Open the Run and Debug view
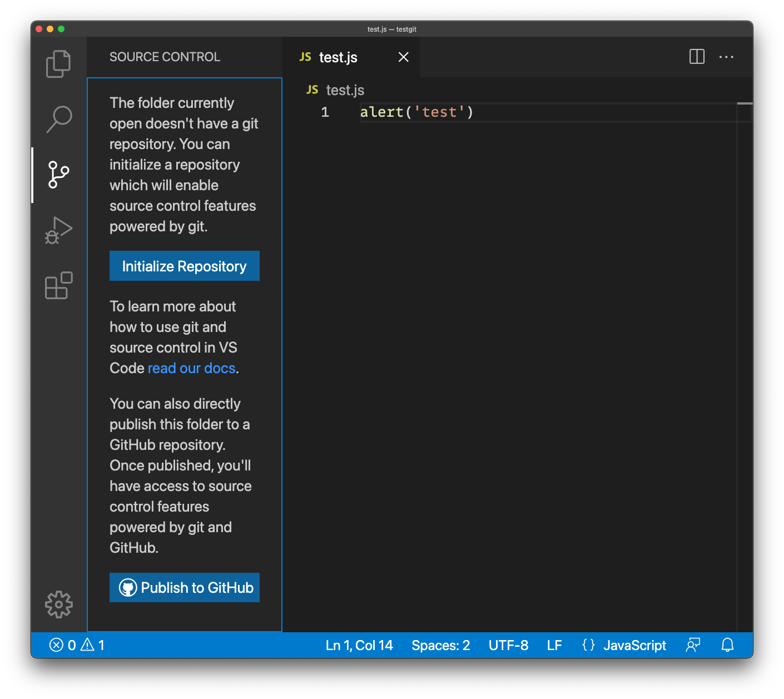784x699 pixels. (x=58, y=229)
